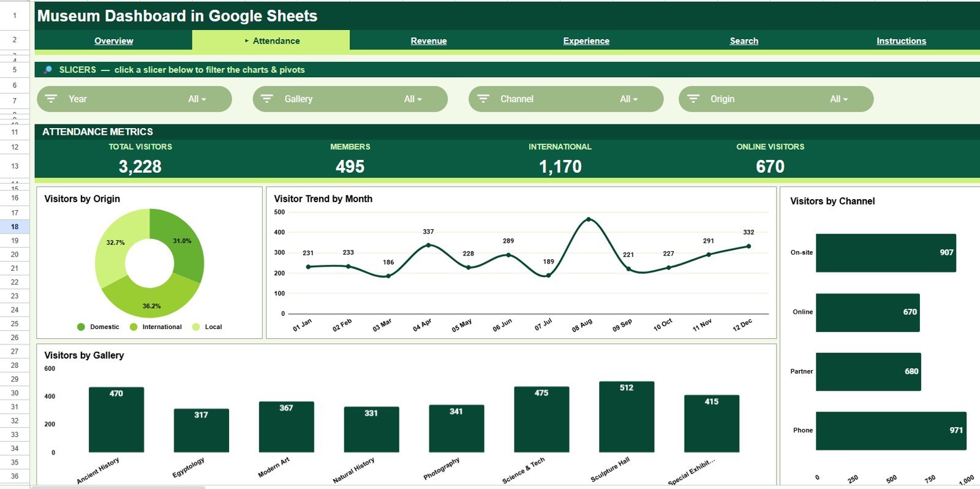Click the Science & Tech bar labeled 475
This screenshot has width=980, height=489.
coord(541,419)
